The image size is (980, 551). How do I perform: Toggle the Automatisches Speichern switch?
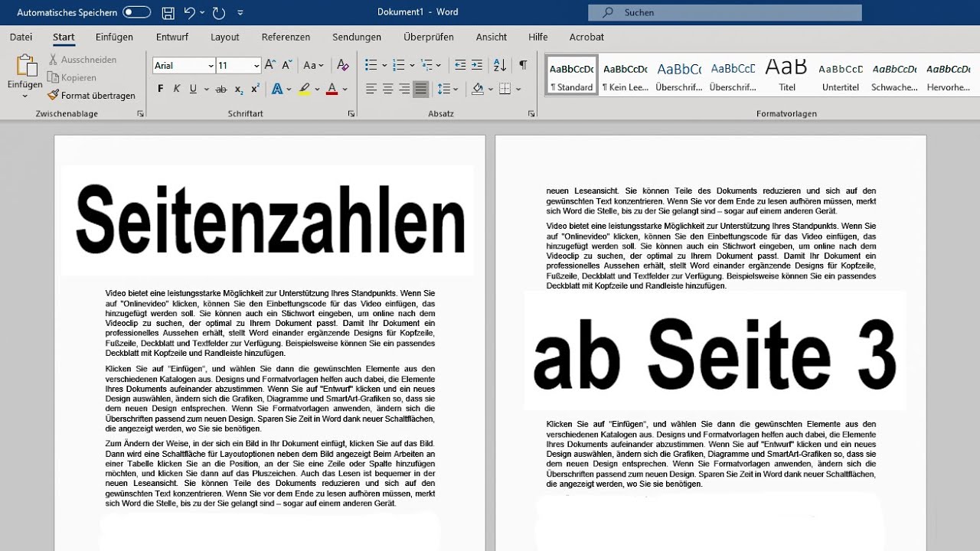tap(136, 12)
